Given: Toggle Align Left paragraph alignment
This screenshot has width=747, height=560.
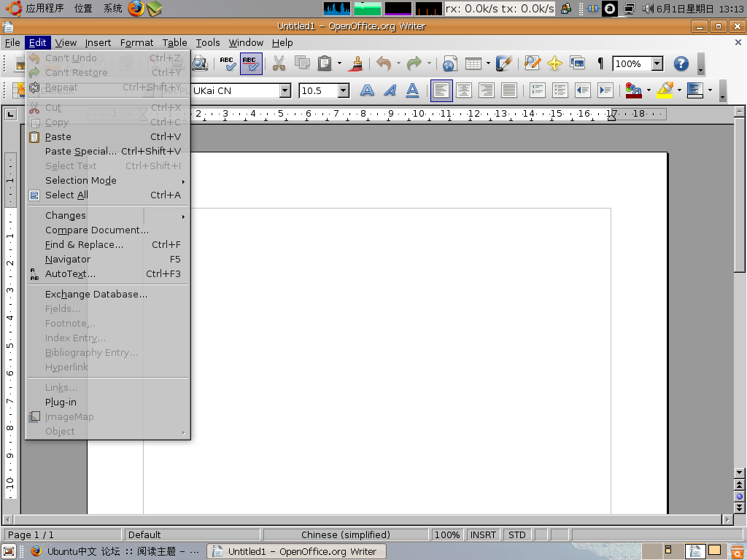Looking at the screenshot, I should 441,90.
